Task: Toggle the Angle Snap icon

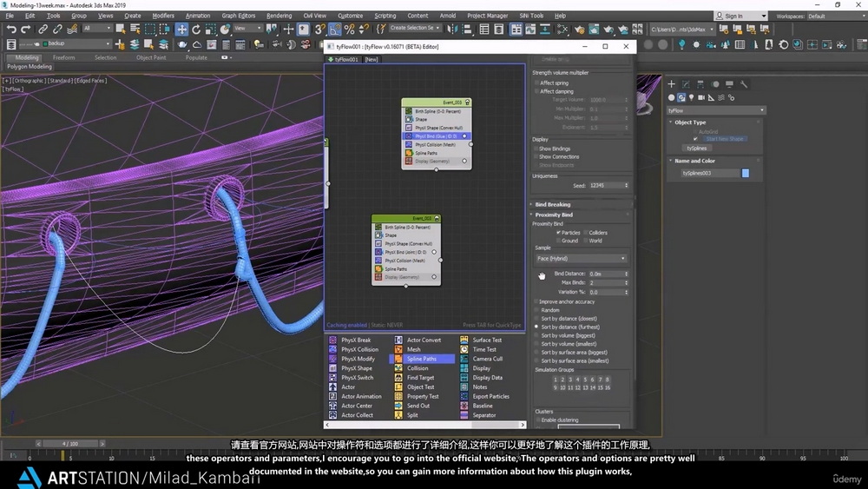Action: click(335, 29)
